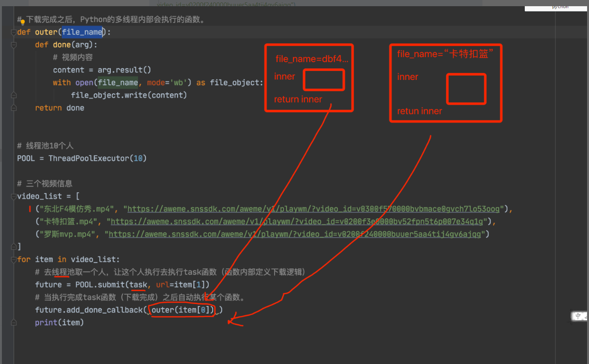Image resolution: width=589 pixels, height=364 pixels.
Task: Click the for item in video_list line
Action: tap(69, 259)
